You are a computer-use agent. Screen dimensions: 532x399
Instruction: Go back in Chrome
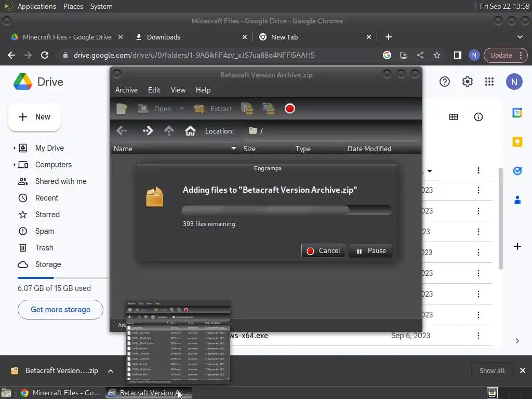tap(11, 55)
